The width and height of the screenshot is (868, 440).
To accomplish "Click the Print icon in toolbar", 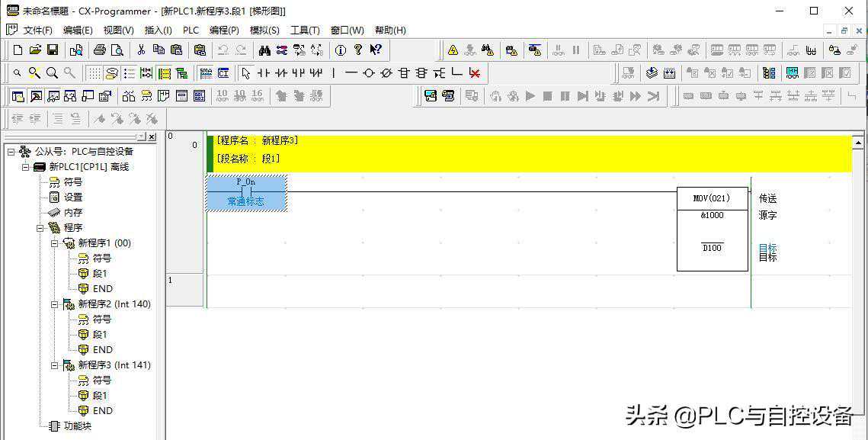I will [x=99, y=50].
